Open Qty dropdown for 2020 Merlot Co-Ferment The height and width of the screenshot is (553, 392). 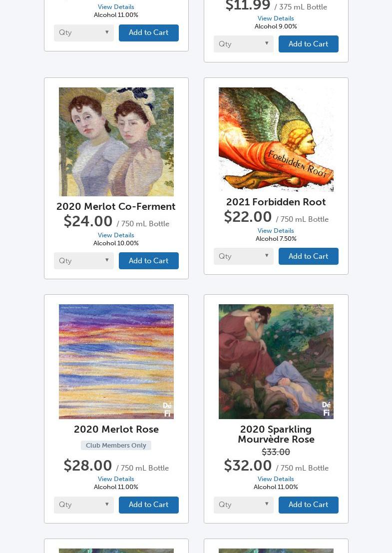pos(83,261)
